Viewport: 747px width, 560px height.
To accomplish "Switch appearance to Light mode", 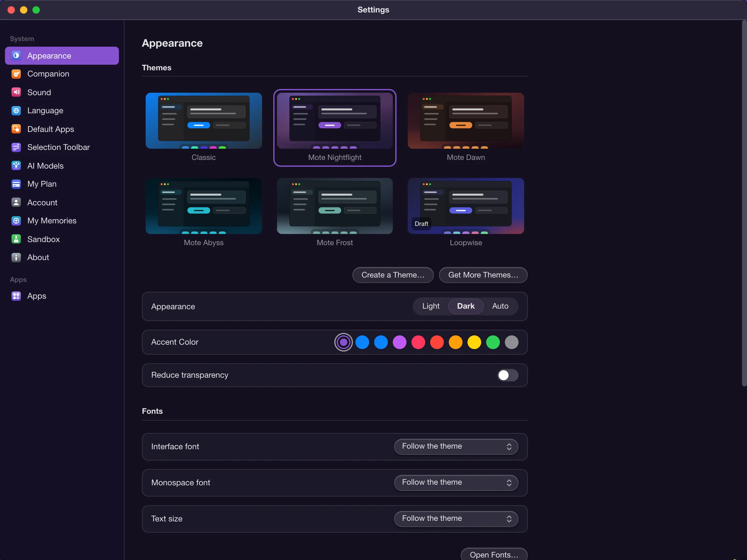I will click(430, 306).
